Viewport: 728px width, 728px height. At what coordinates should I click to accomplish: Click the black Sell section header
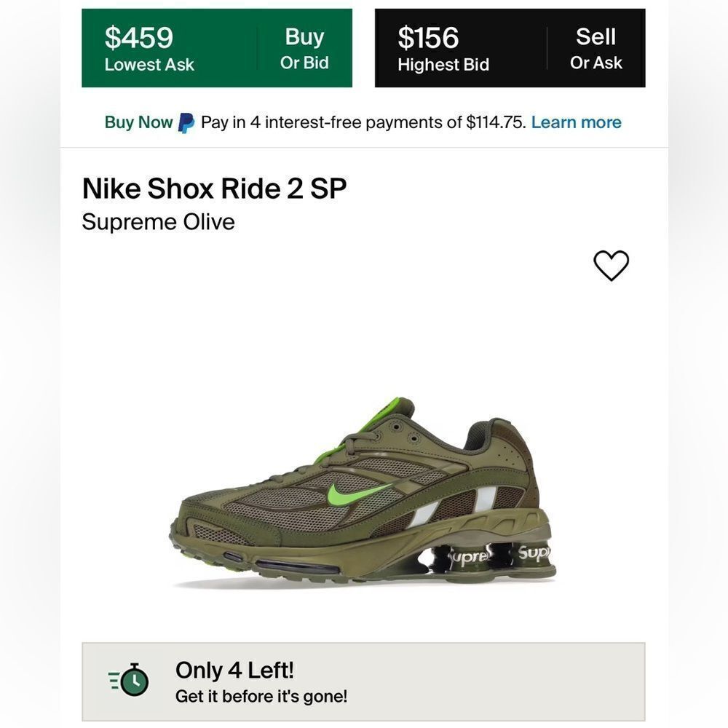pos(596,36)
